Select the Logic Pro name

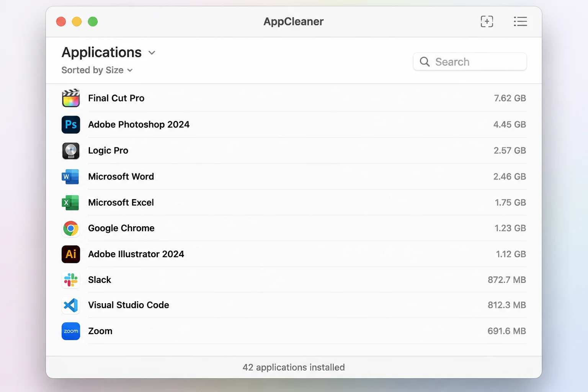point(108,150)
